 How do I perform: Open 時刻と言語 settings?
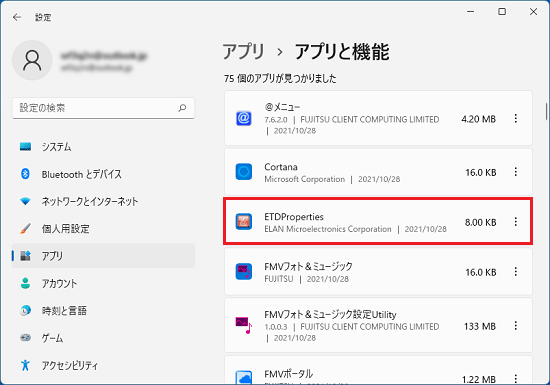[x=103, y=311]
